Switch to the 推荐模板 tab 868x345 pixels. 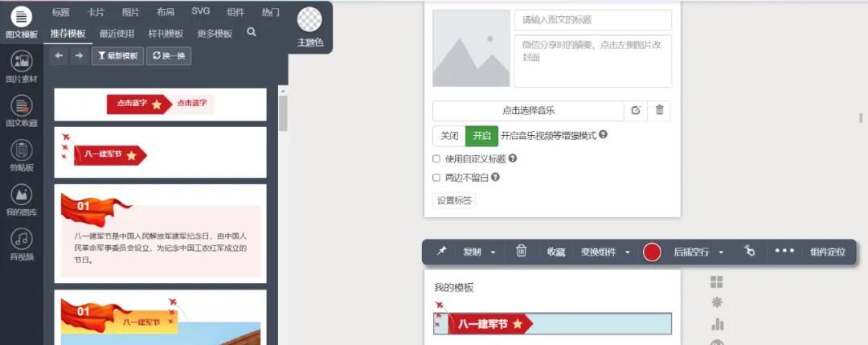point(68,34)
